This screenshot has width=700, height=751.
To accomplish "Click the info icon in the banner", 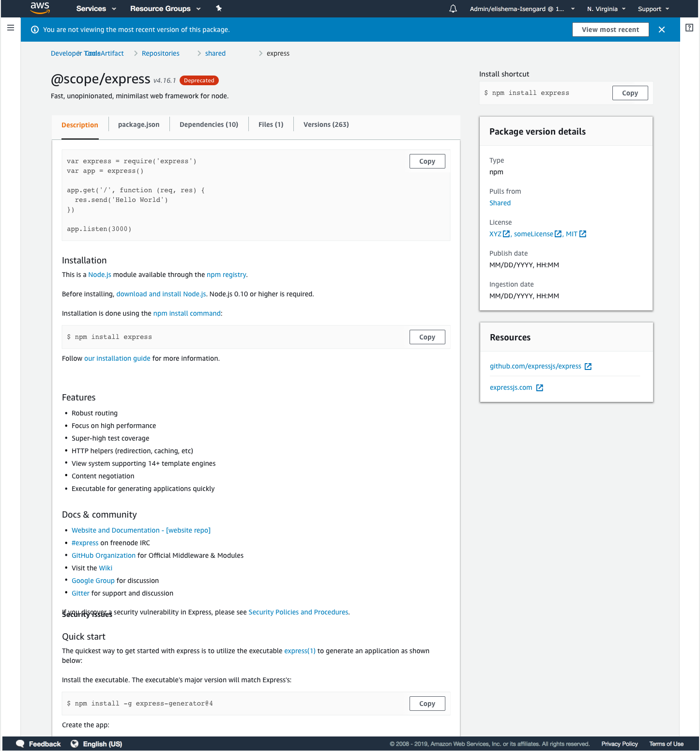I will [35, 30].
